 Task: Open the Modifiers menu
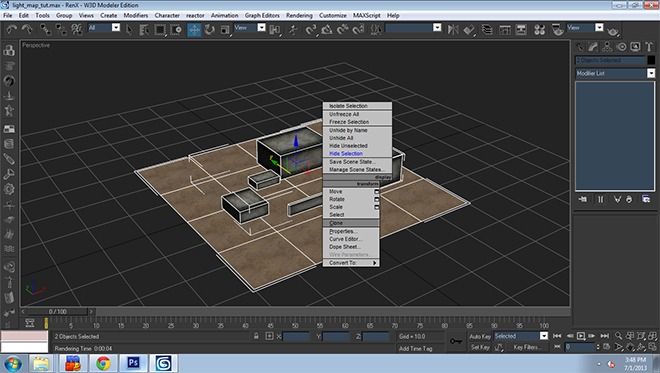(136, 15)
